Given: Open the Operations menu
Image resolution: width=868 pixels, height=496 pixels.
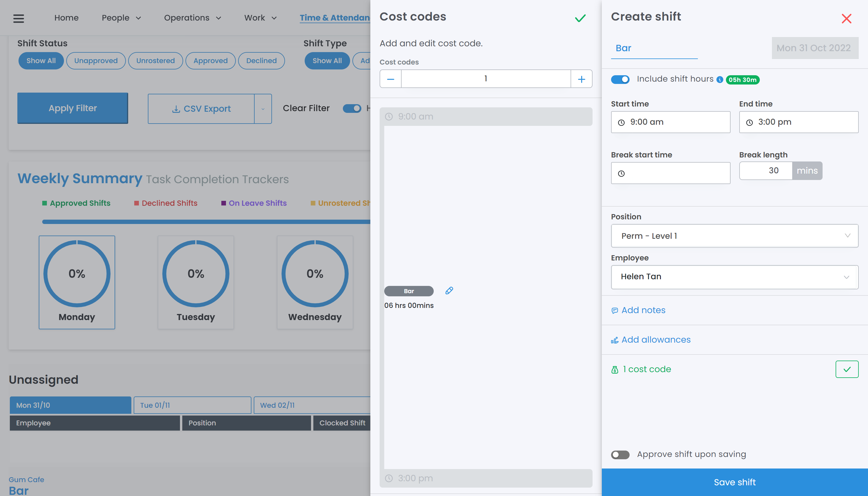Looking at the screenshot, I should [192, 18].
